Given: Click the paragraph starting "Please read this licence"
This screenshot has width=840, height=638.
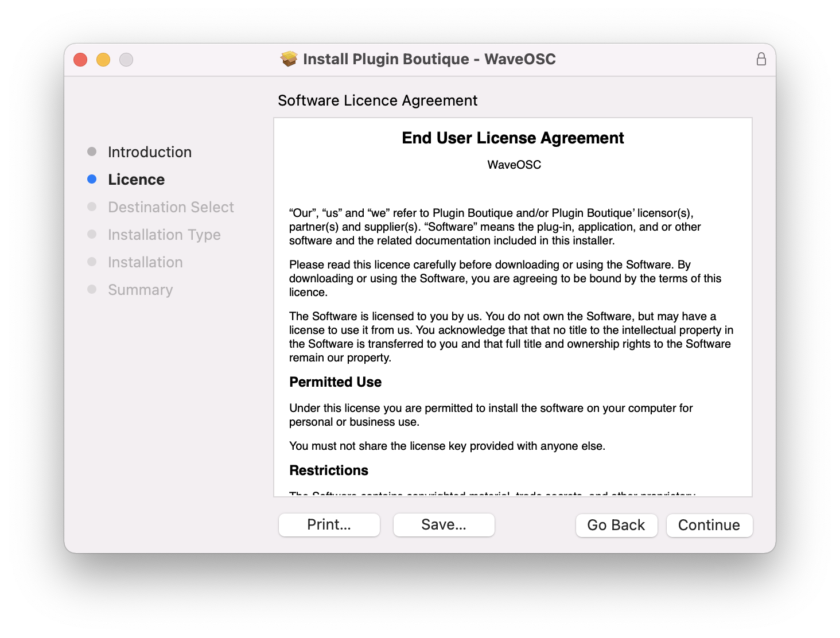Looking at the screenshot, I should coord(505,278).
